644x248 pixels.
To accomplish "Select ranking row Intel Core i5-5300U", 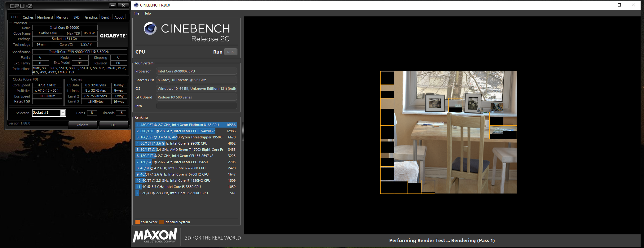I will 186,193.
